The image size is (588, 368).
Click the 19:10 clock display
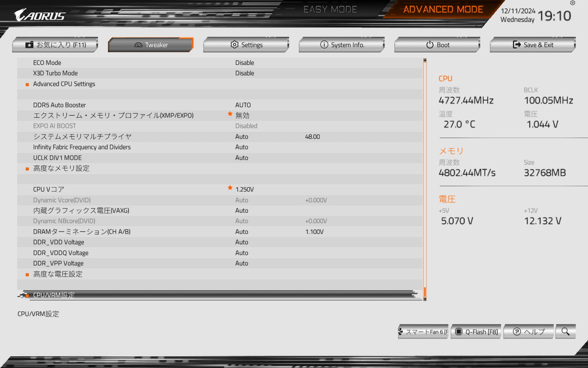point(554,16)
